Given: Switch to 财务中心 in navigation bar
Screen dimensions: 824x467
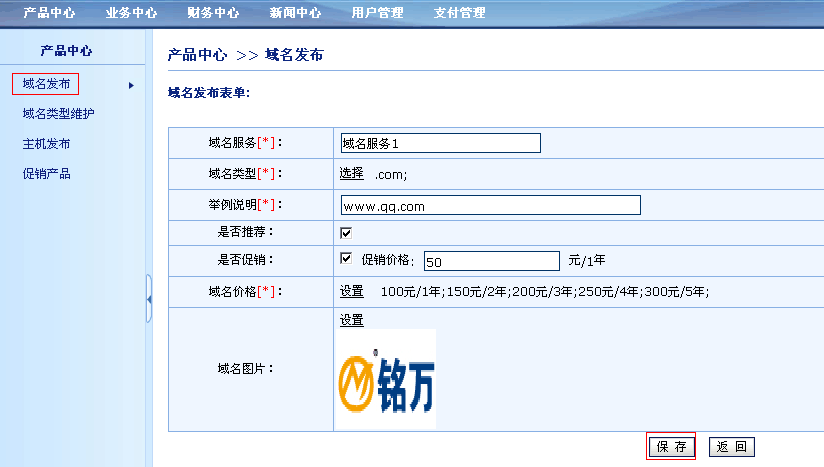Looking at the screenshot, I should pyautogui.click(x=213, y=13).
